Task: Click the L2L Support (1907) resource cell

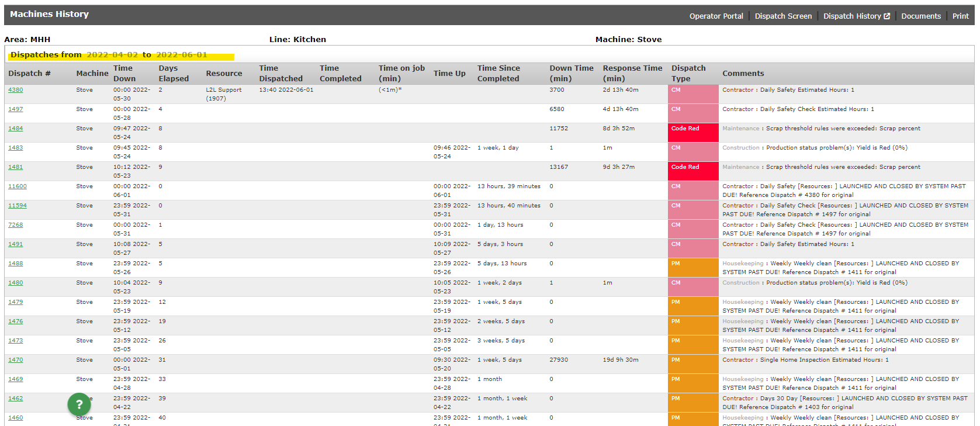Action: pos(224,94)
